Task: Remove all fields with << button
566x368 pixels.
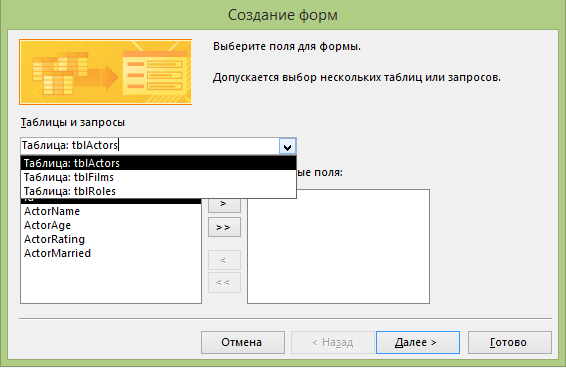Action: pyautogui.click(x=224, y=282)
